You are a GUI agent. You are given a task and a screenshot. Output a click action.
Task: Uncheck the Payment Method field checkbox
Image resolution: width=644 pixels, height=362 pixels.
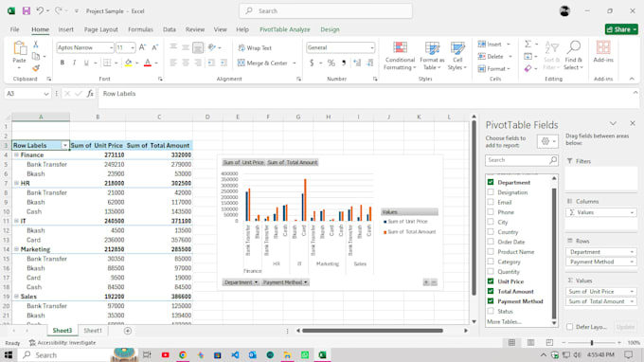(491, 300)
